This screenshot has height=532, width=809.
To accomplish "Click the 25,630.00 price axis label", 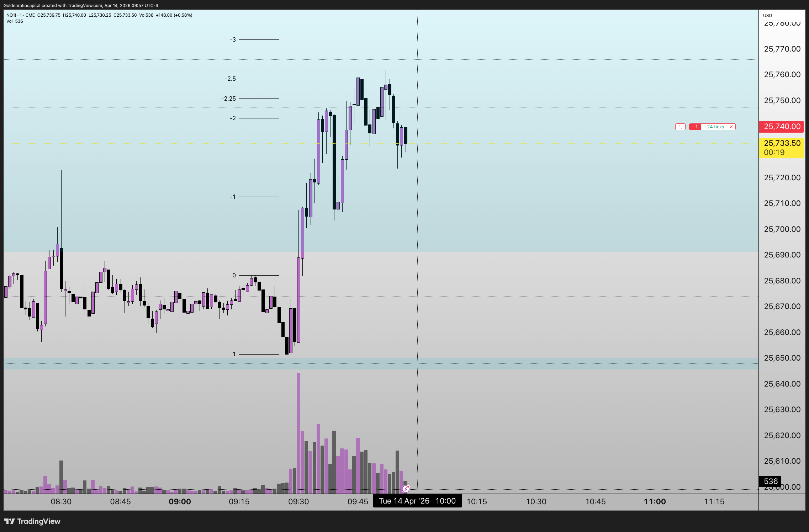I will tap(782, 409).
